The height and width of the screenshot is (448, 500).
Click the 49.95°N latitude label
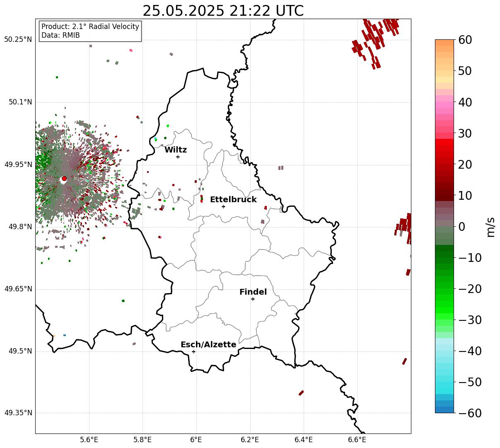click(x=18, y=165)
